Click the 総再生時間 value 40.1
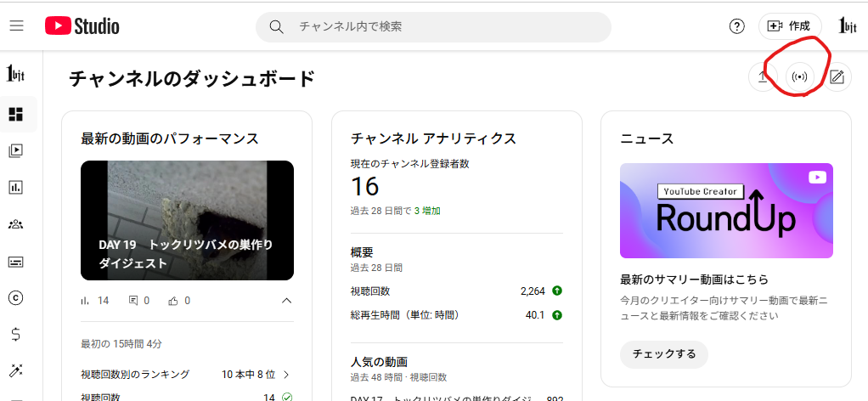 pos(535,315)
